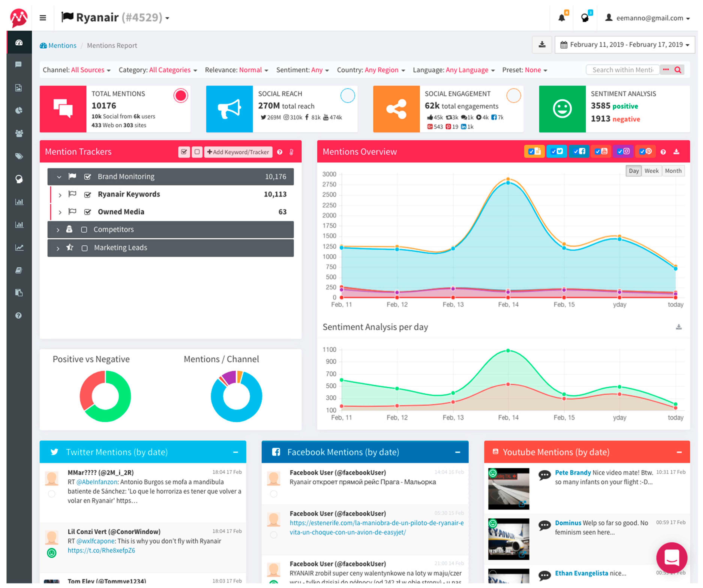Click the notifications bell icon
Image resolution: width=703 pixels, height=588 pixels.
pyautogui.click(x=561, y=18)
